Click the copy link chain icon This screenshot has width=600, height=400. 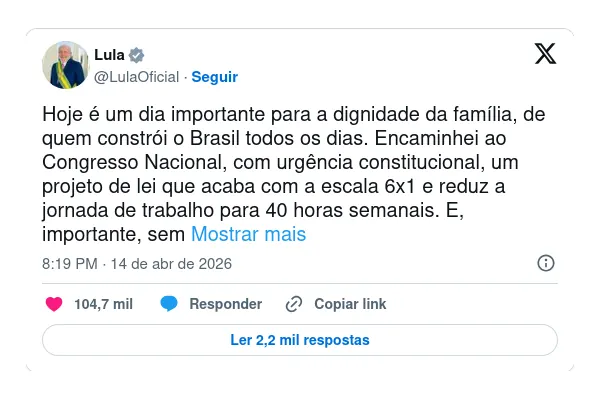[294, 304]
